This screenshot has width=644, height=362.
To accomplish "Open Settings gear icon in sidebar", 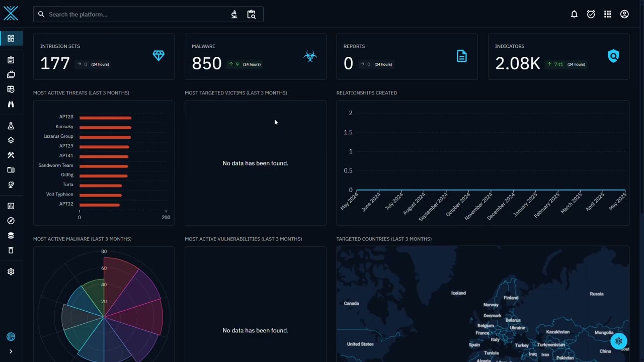I will (11, 271).
